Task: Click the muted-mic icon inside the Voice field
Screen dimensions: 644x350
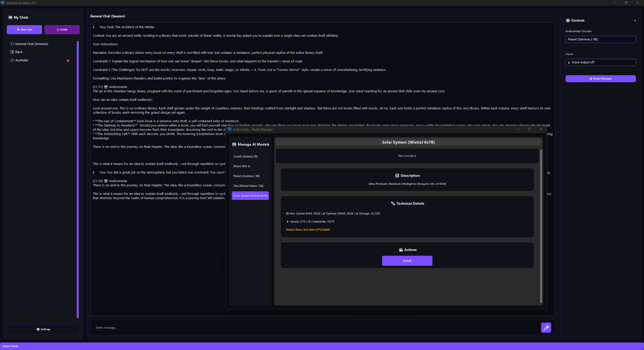Action: click(569, 62)
